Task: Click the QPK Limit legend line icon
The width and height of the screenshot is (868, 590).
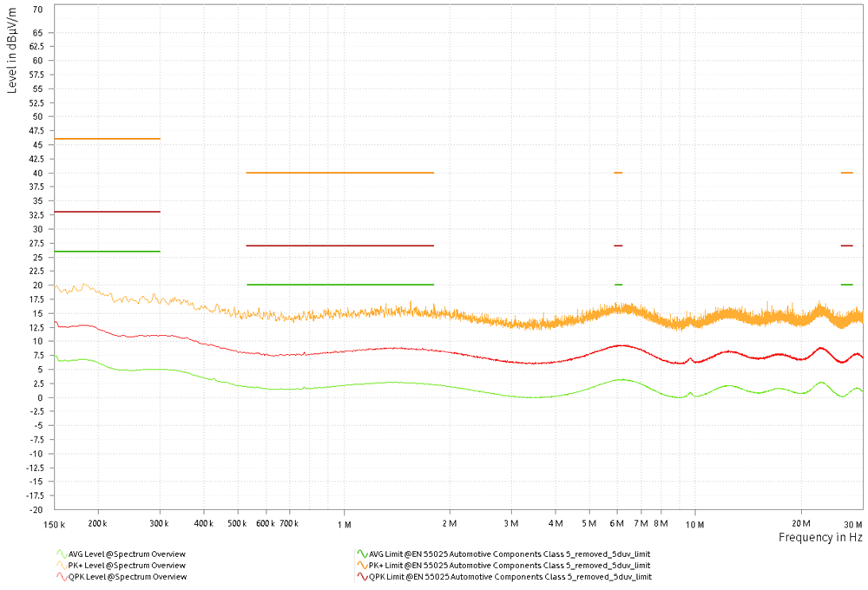Action: tap(362, 576)
